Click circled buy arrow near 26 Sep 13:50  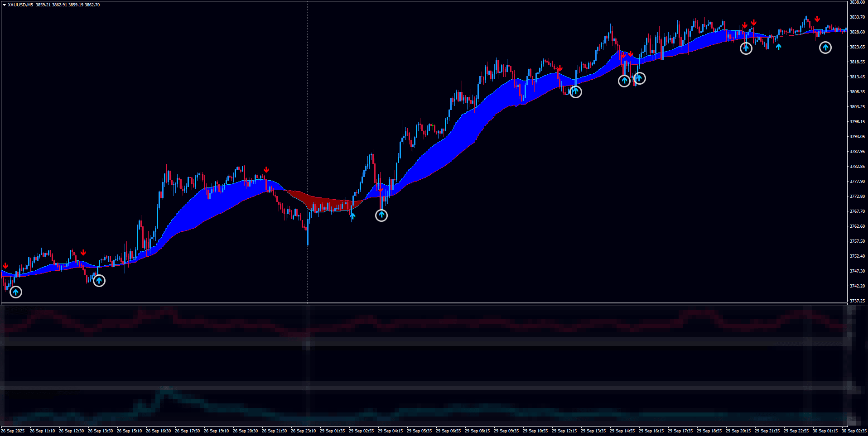(99, 281)
